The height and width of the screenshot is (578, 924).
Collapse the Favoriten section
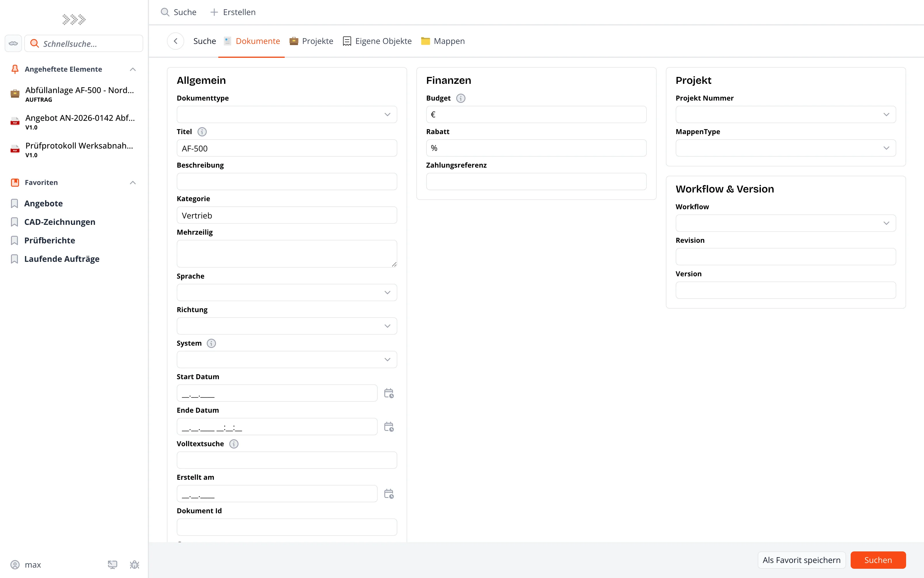tap(133, 182)
